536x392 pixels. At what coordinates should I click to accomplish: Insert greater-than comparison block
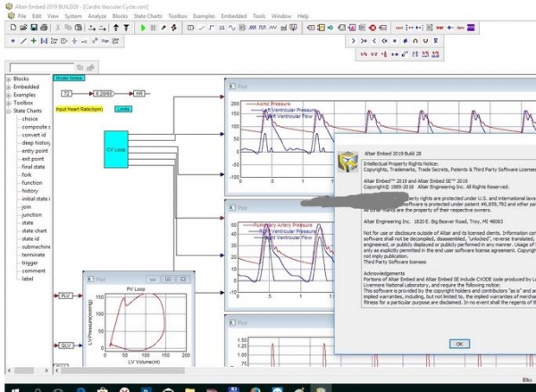click(x=354, y=41)
